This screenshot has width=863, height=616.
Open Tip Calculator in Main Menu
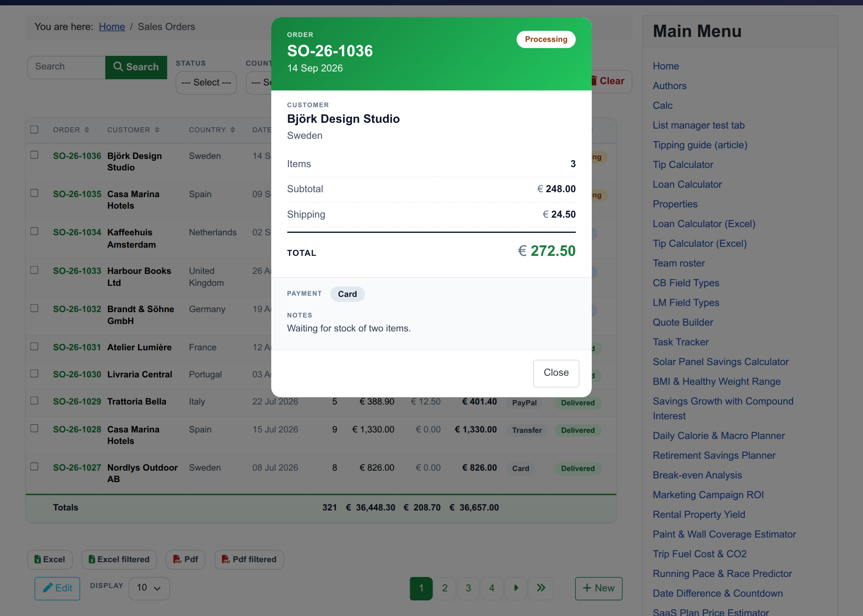[683, 165]
